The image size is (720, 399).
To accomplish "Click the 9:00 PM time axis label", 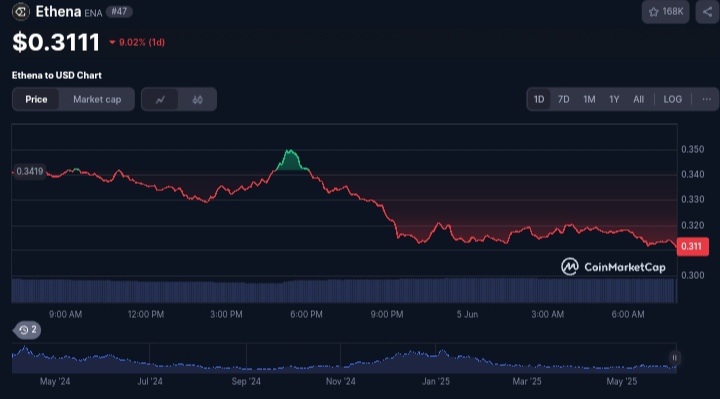I will 387,315.
